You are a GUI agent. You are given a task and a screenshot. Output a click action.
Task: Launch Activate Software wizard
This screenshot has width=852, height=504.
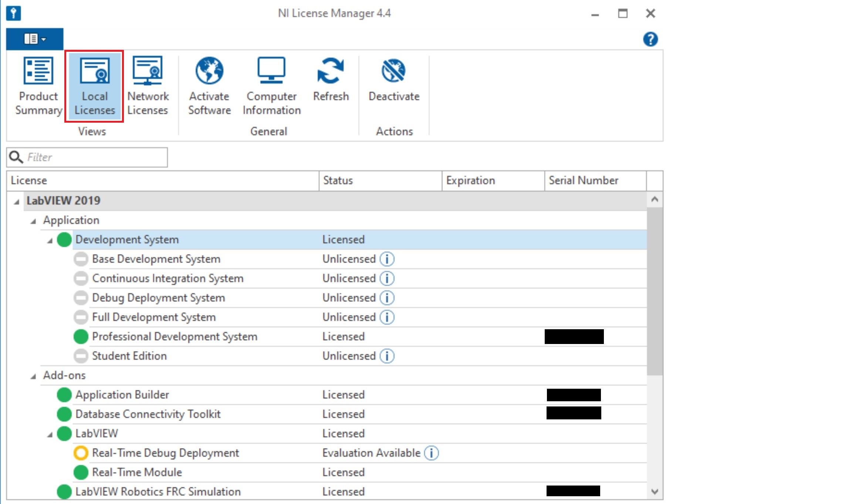209,86
